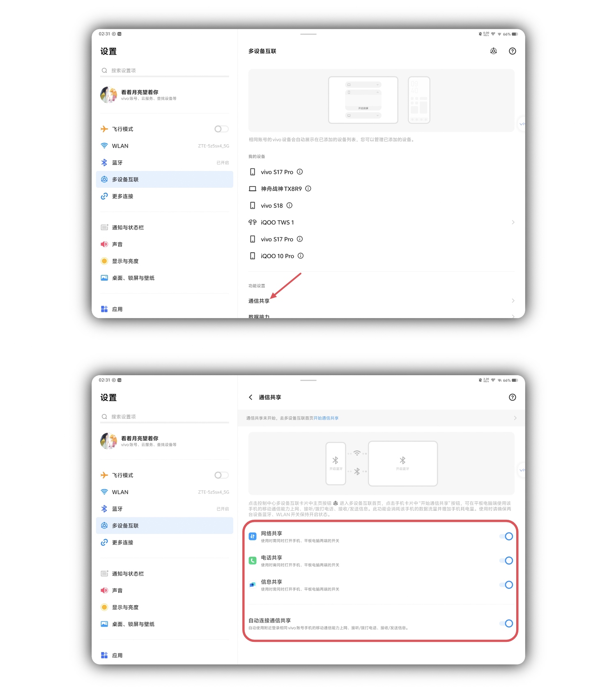The width and height of the screenshot is (616, 692).
Task: Open 应用 settings in 多设备互联 screenshot
Action: point(164,309)
